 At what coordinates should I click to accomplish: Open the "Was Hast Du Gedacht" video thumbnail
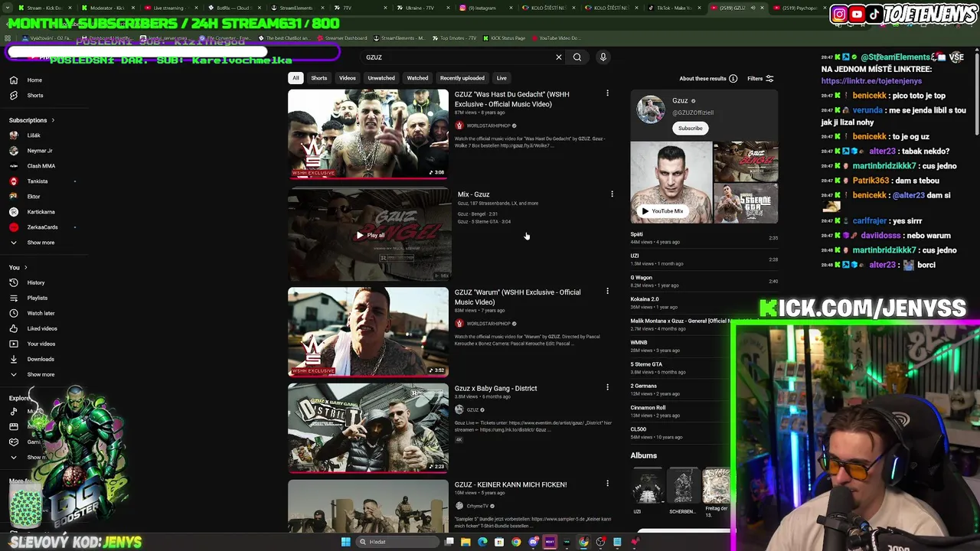tap(368, 134)
